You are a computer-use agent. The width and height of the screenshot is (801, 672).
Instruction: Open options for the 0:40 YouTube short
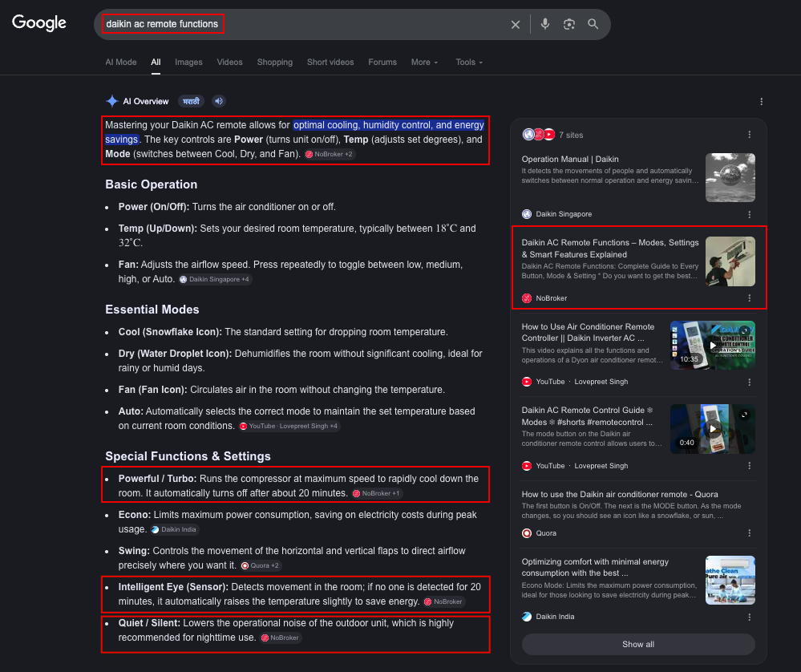[750, 466]
